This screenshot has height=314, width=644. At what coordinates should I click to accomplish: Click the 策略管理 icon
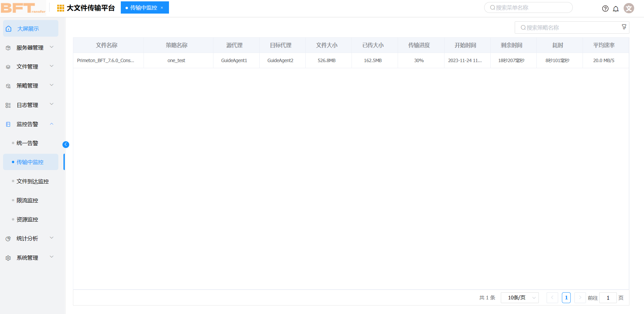8,86
